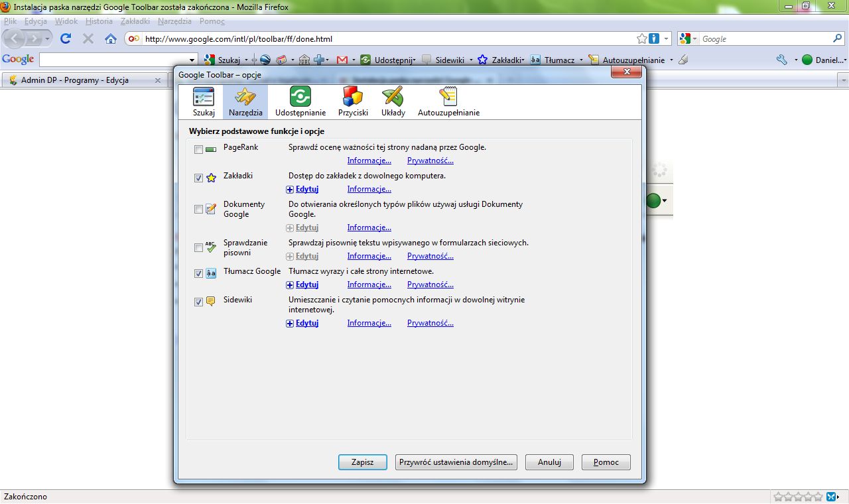Disable the Tłumacz Google checkbox
The image size is (849, 504).
click(x=198, y=274)
